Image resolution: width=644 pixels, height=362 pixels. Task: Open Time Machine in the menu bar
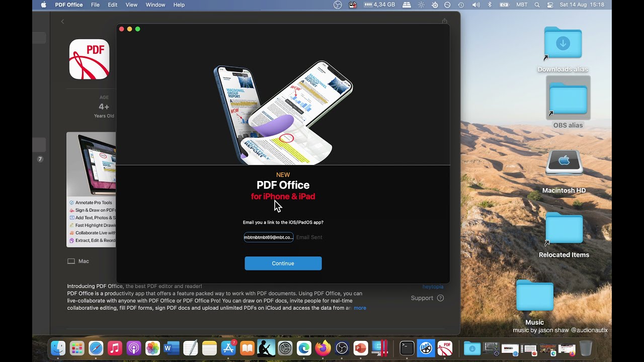[461, 5]
